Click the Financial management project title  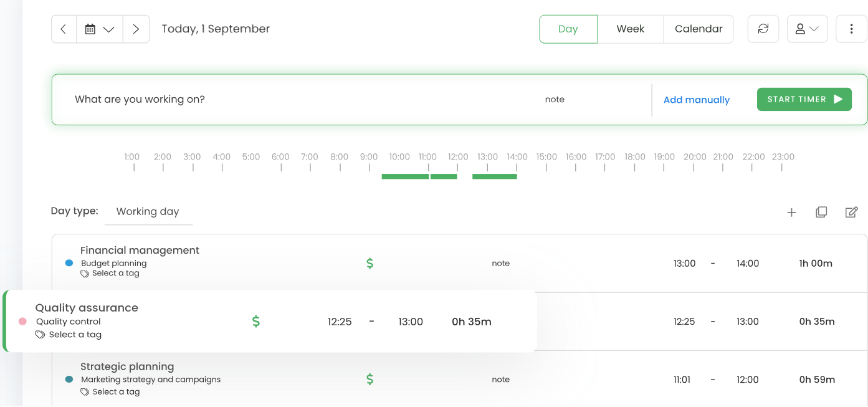click(x=140, y=251)
